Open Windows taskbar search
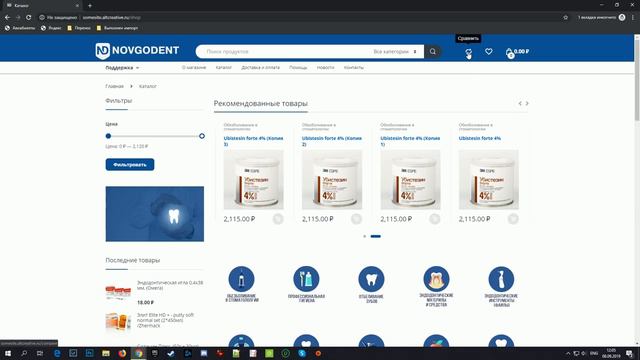640x360 pixels. point(24,353)
